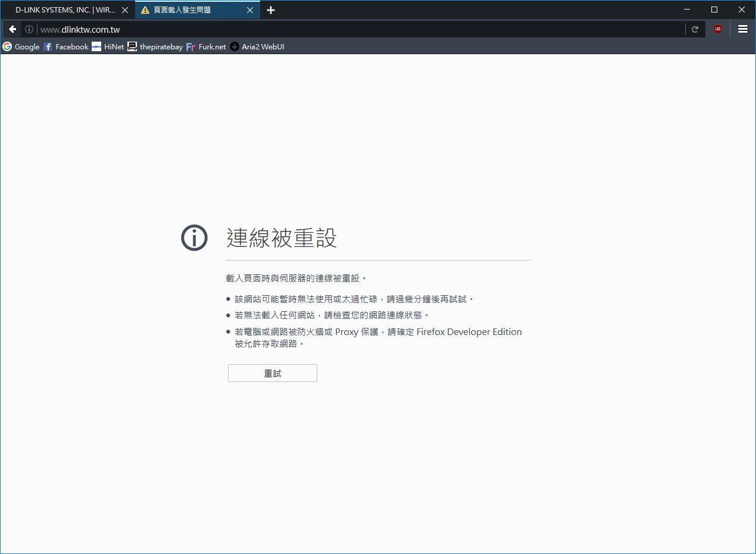Click warning triangle icon on error tab

click(x=145, y=10)
